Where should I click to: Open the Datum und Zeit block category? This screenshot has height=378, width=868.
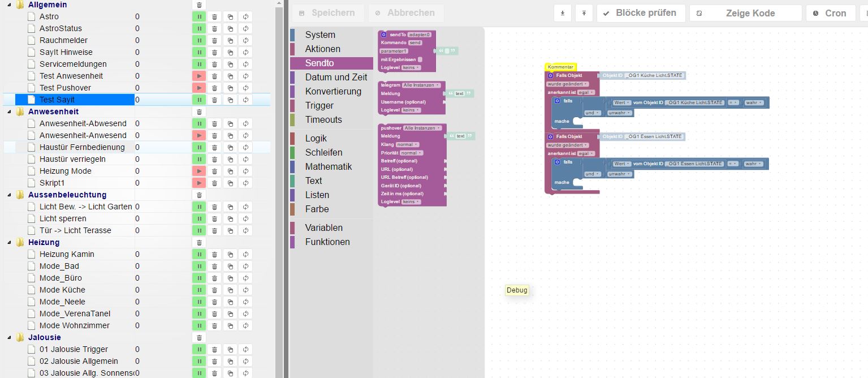pos(331,77)
